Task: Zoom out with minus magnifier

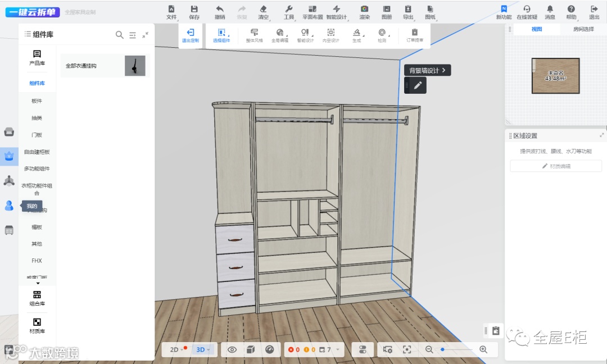Action: 429,350
